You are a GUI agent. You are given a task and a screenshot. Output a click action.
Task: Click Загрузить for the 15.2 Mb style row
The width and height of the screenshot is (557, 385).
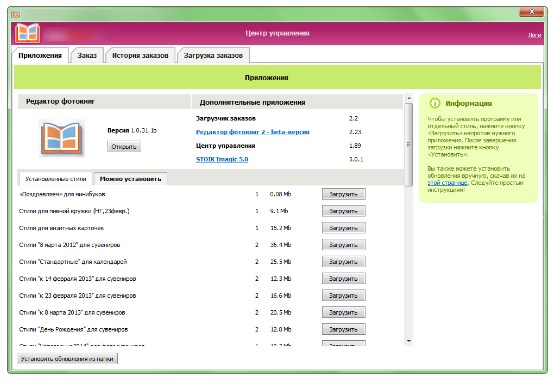344,228
